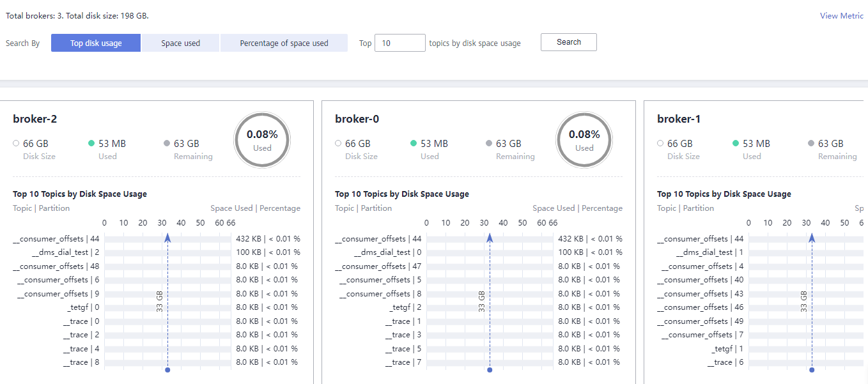
Task: Click the gray Remaining legend dot in broker-0
Action: coord(489,144)
